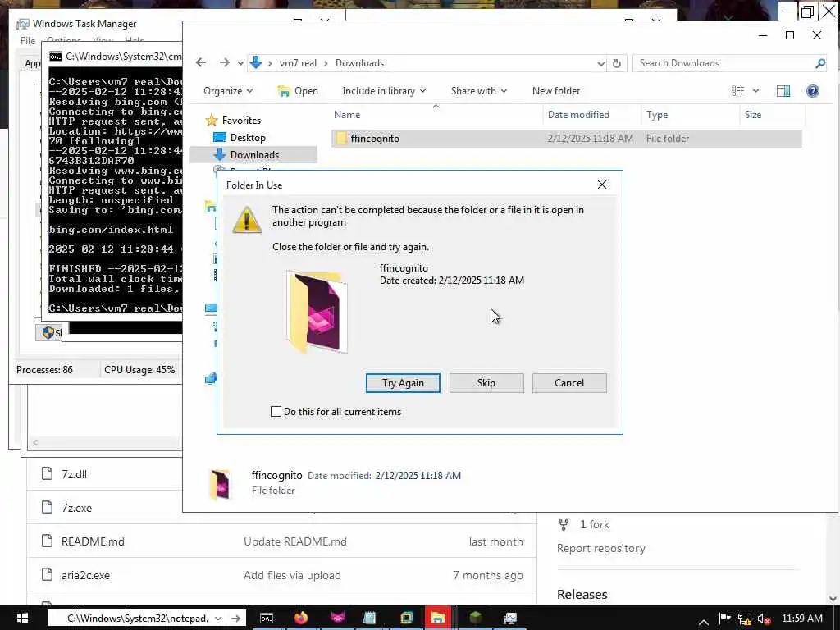Screen dimensions: 840x630
Task: Open File menu in Task Manager
Action: [x=27, y=41]
